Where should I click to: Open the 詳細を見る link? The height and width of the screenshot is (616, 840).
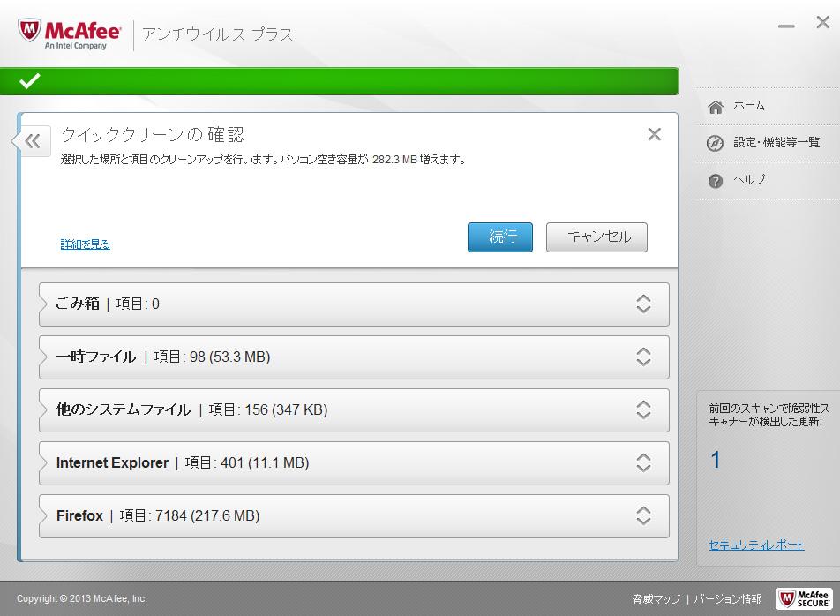click(86, 244)
